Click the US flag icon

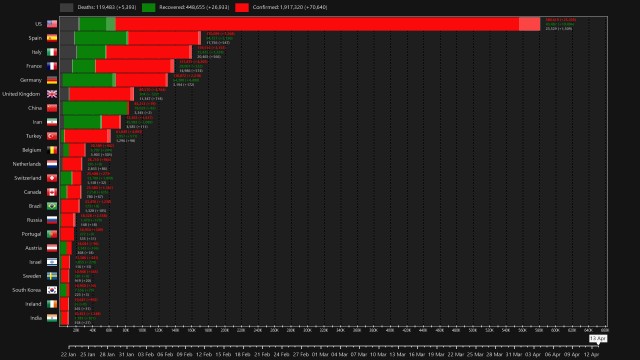[52, 24]
